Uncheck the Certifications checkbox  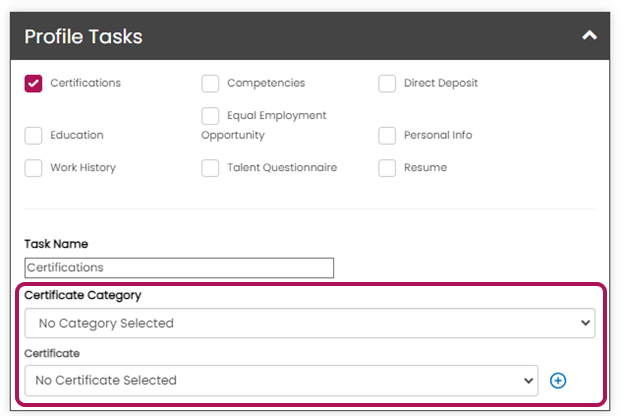pyautogui.click(x=34, y=84)
